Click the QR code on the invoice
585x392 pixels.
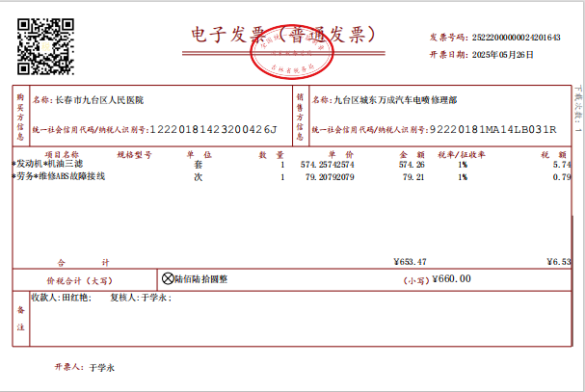(45, 46)
